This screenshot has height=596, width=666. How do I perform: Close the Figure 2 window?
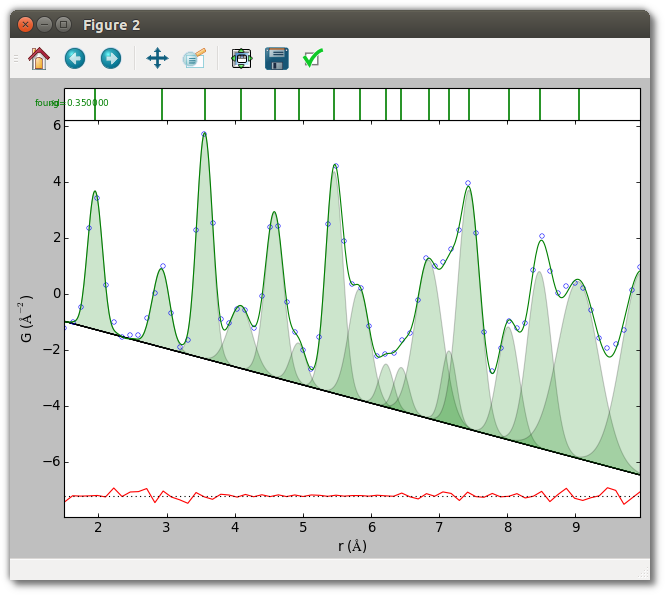(x=25, y=24)
